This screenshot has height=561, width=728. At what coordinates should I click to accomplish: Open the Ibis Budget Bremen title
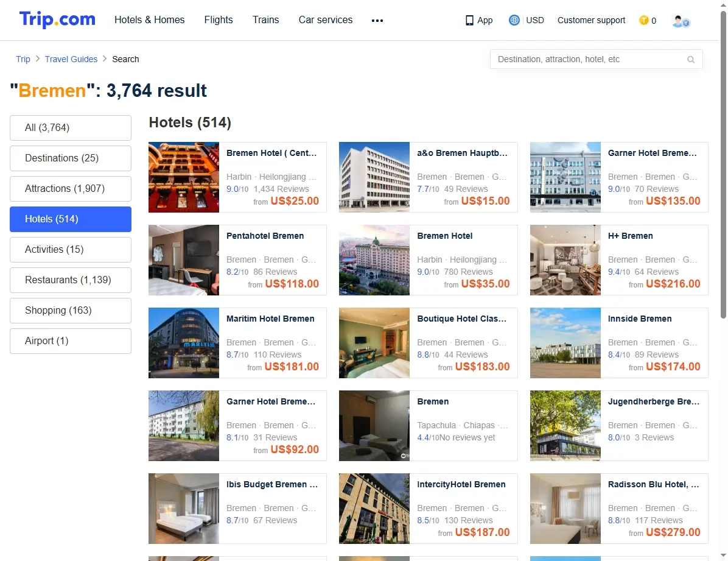point(272,484)
